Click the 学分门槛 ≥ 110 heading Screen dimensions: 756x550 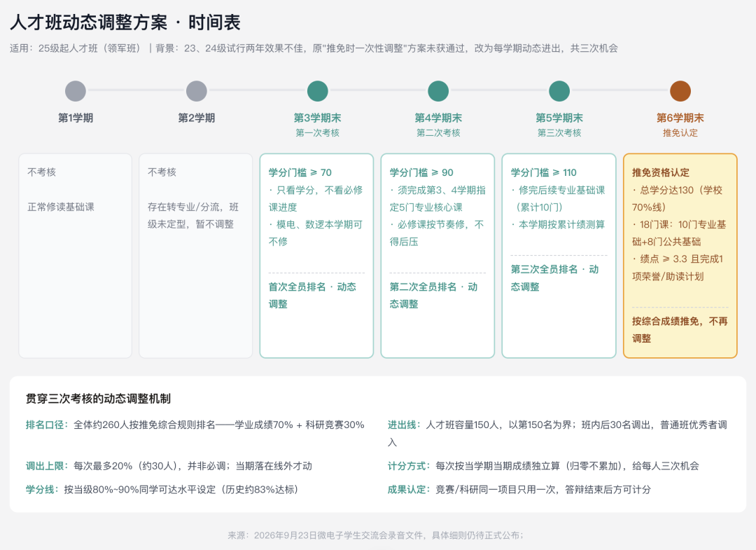543,172
